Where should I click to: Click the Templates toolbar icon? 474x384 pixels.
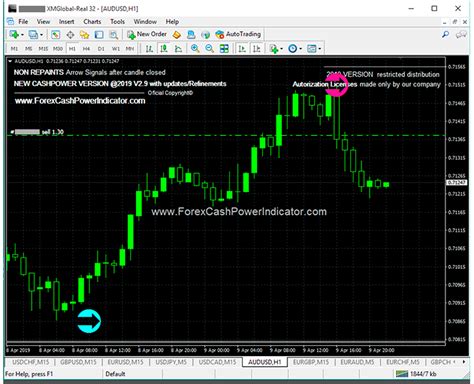tap(311, 49)
